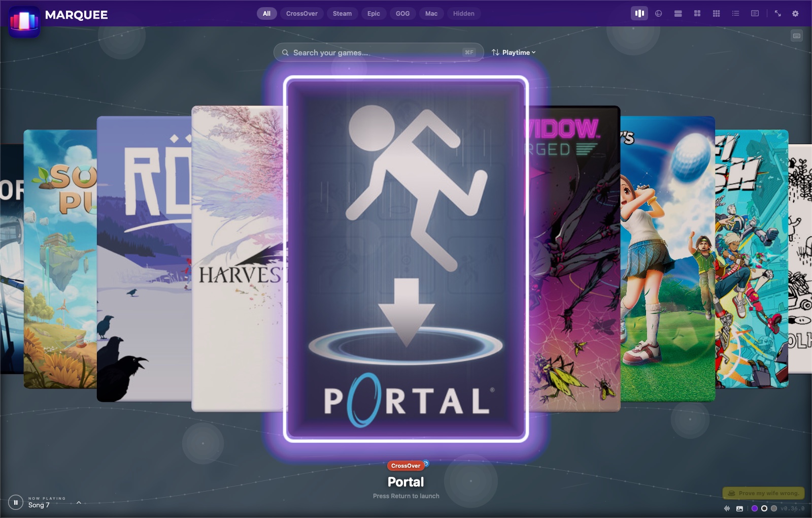Click the red CrossOver source badge
812x518 pixels.
click(x=405, y=466)
